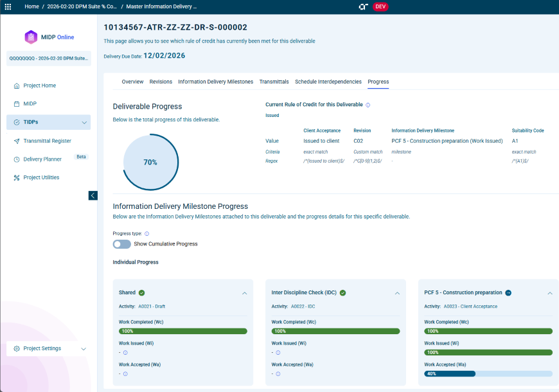
Task: Select the Progress tab
Action: click(378, 82)
